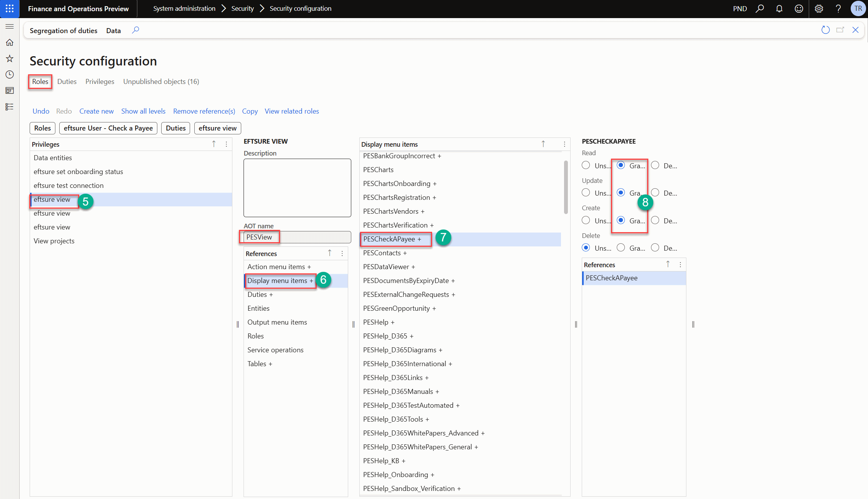The height and width of the screenshot is (499, 868).
Task: Click Show all levels
Action: 144,111
